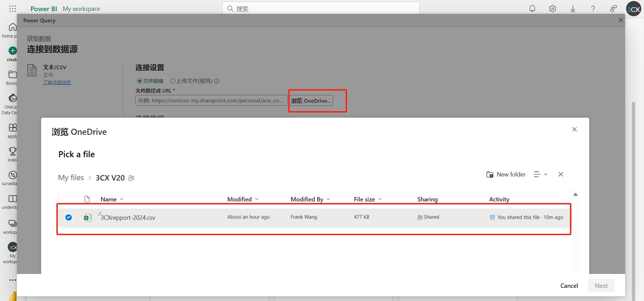The image size is (644, 301).
Task: Open the view options list dropdown
Action: pos(540,174)
